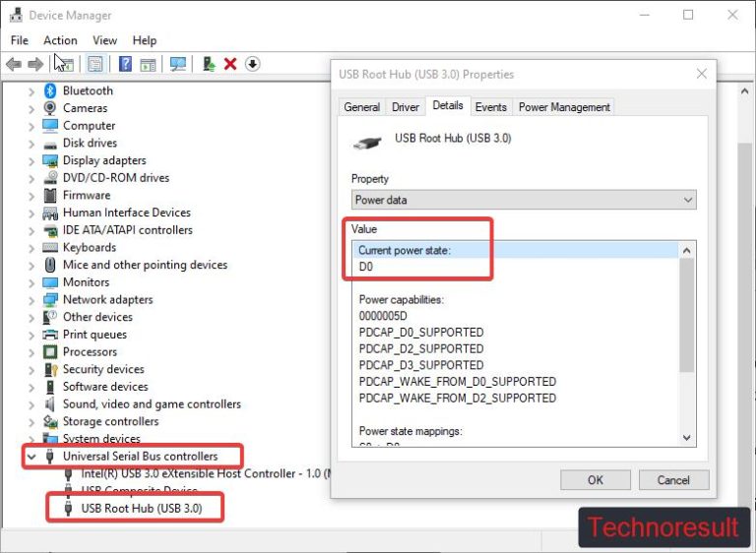Viewport: 756px width, 553px height.
Task: Click the Properties toolbar icon
Action: coord(95,64)
